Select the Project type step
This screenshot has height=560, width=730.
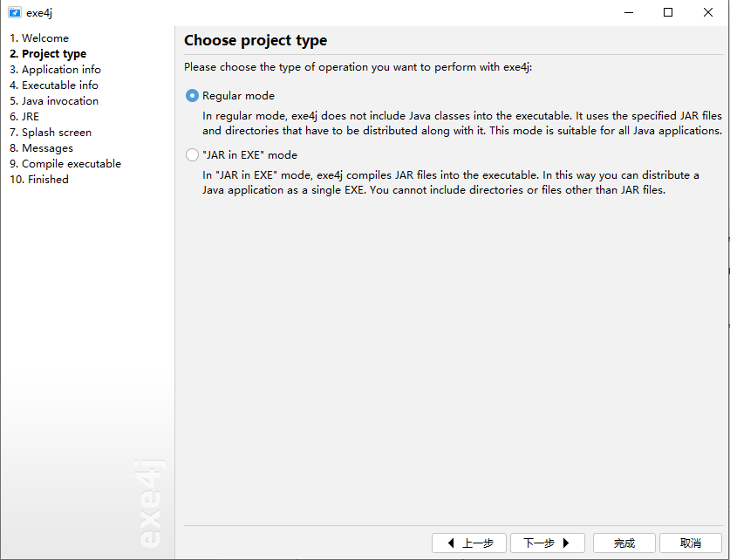pyautogui.click(x=48, y=54)
